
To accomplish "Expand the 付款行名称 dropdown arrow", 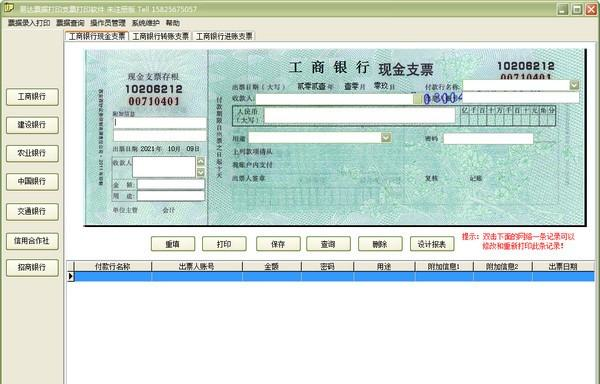I will click(x=574, y=85).
